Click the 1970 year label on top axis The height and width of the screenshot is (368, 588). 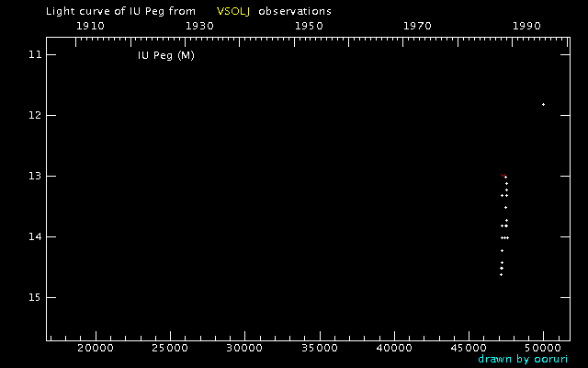(x=417, y=26)
